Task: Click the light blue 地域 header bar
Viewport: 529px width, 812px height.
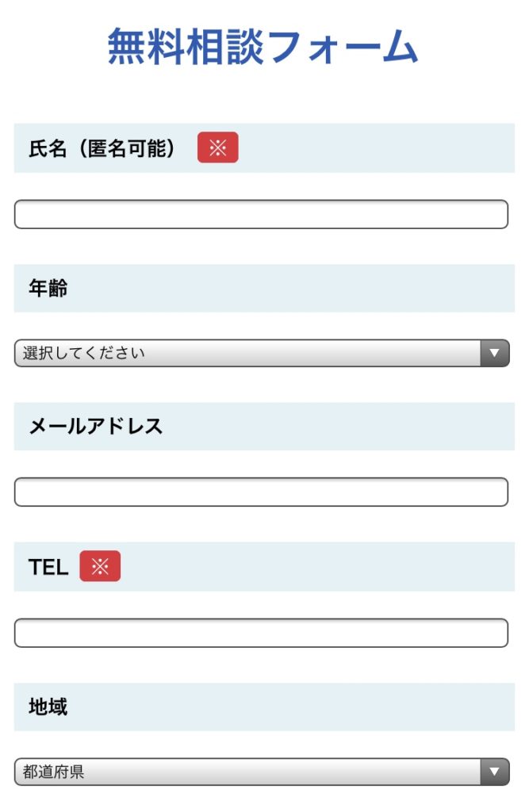Action: (x=264, y=707)
